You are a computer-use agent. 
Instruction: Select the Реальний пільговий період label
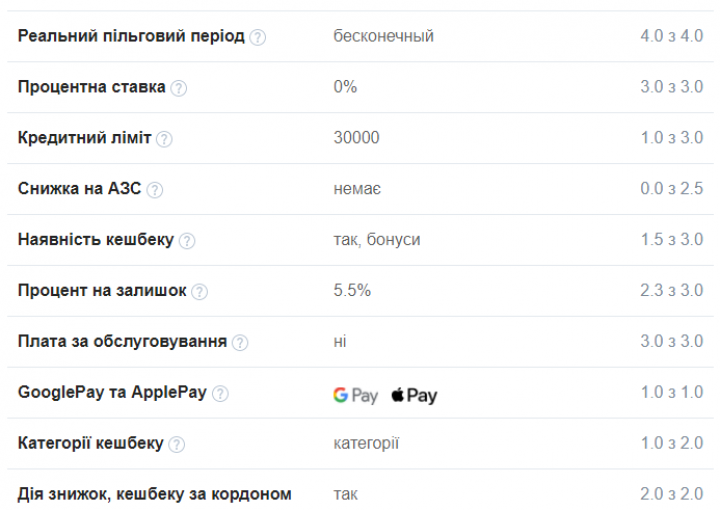(x=131, y=36)
